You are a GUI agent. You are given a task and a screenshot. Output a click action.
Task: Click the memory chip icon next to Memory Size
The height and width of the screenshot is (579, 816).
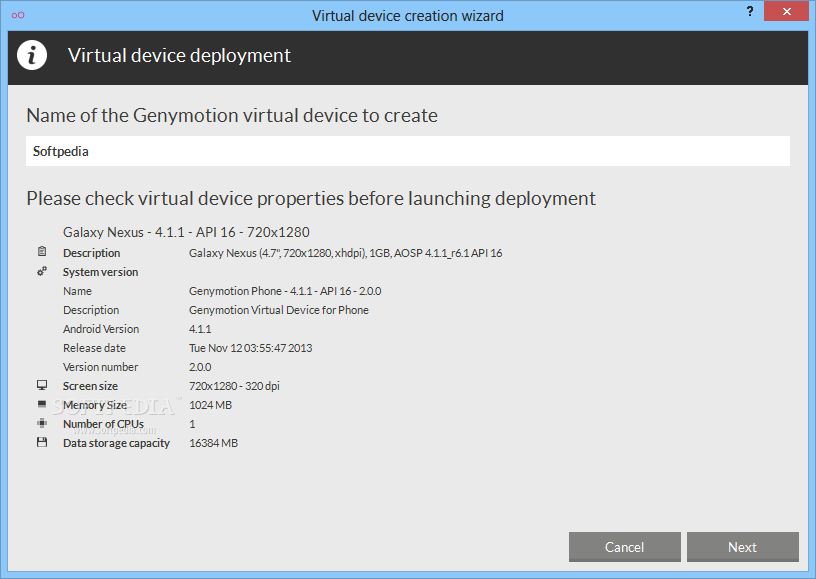click(x=42, y=404)
